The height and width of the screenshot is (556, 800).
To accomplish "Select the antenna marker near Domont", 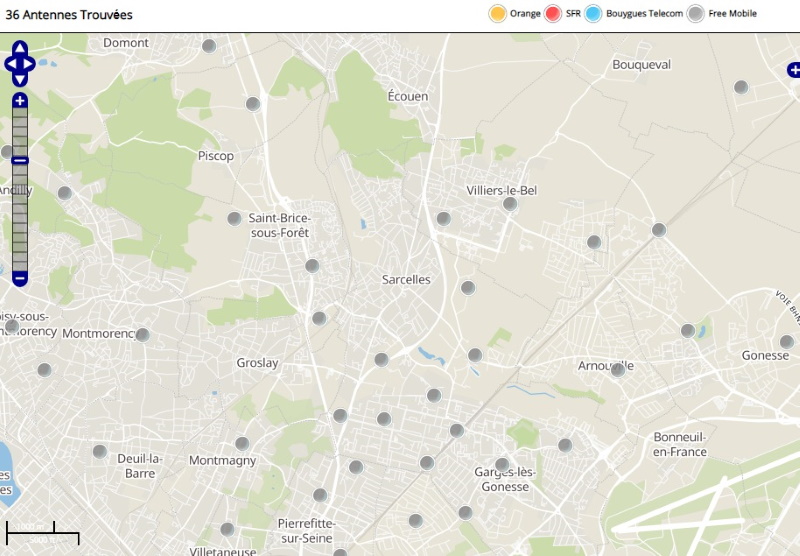I will [209, 46].
